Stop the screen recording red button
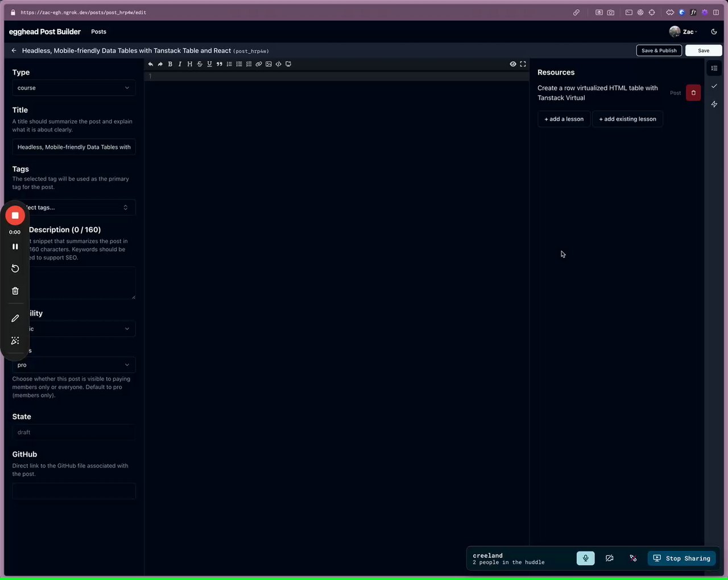 pos(15,216)
